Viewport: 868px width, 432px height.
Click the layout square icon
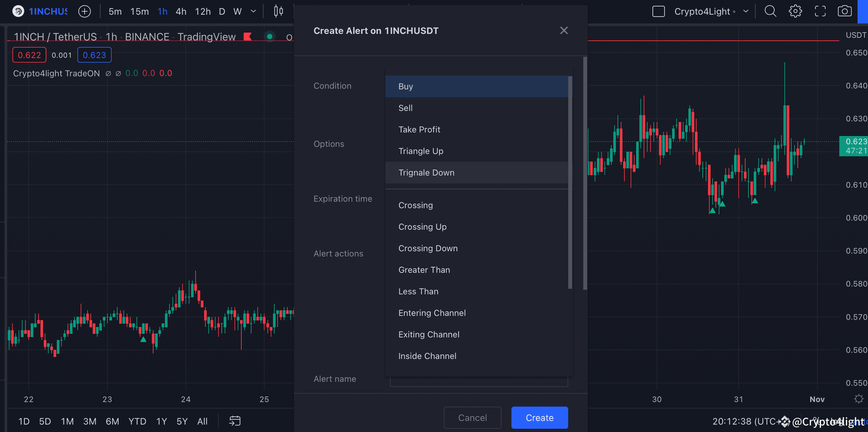click(x=658, y=12)
